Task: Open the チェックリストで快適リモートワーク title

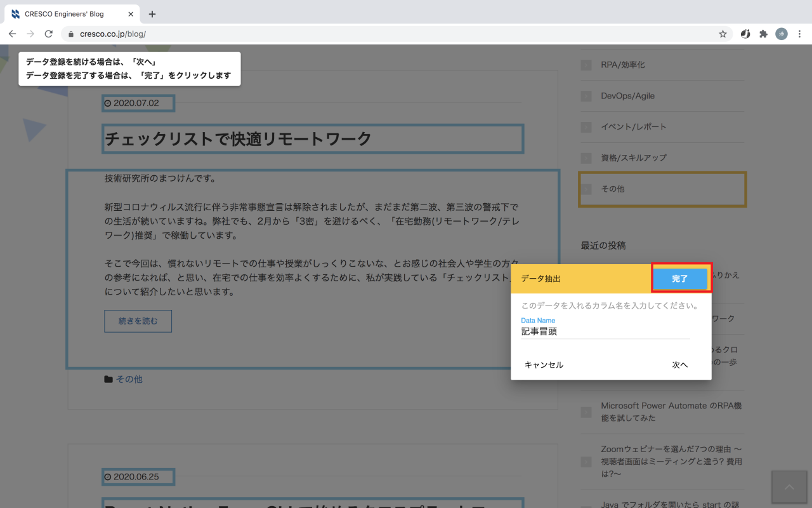Action: click(x=238, y=139)
